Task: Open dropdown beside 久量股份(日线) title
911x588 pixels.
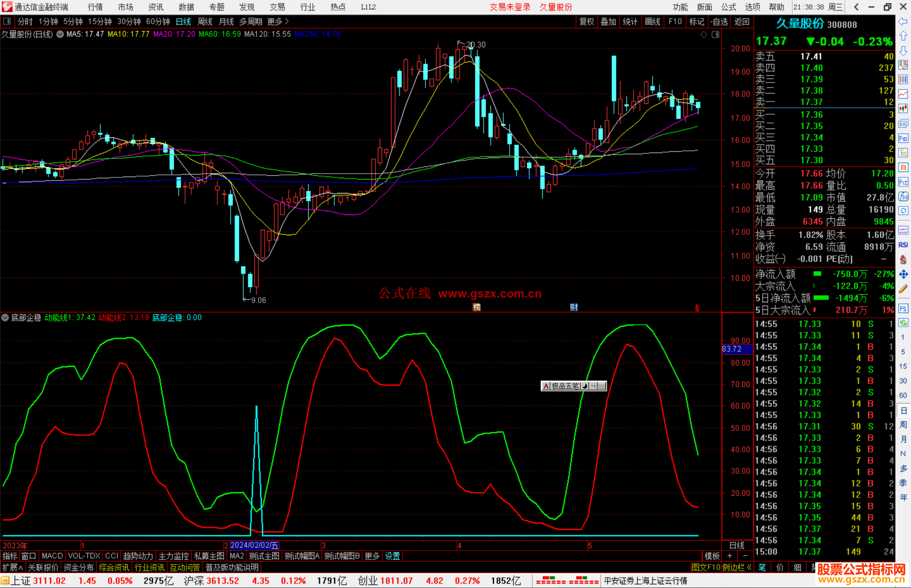Action: 60,34
